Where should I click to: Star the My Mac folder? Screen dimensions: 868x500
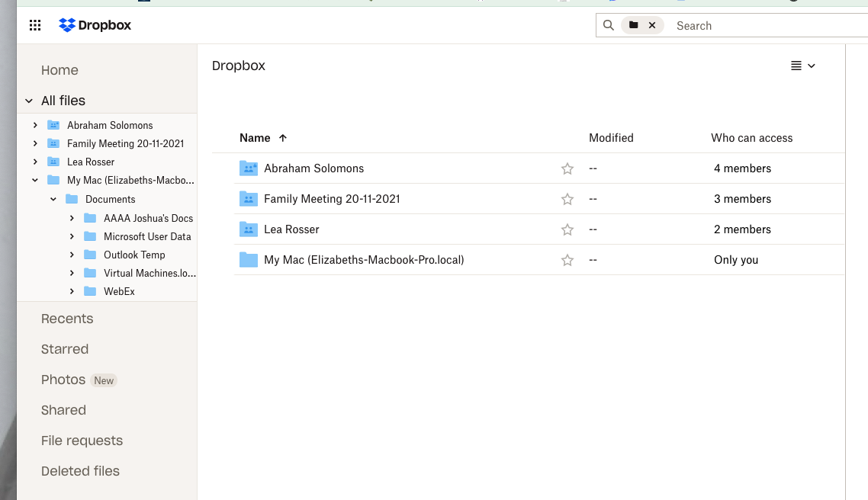coord(567,260)
